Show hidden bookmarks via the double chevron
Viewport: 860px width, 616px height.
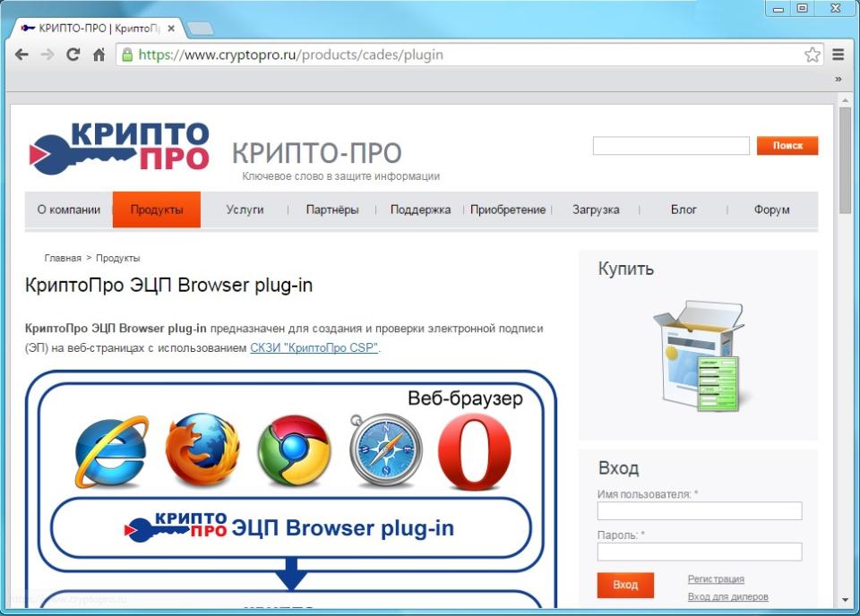[838, 80]
